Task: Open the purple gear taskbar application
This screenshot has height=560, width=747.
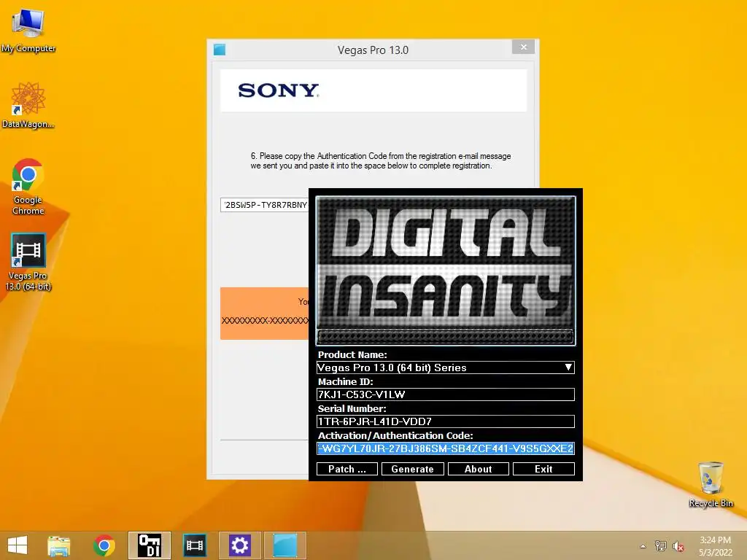Action: click(x=239, y=545)
